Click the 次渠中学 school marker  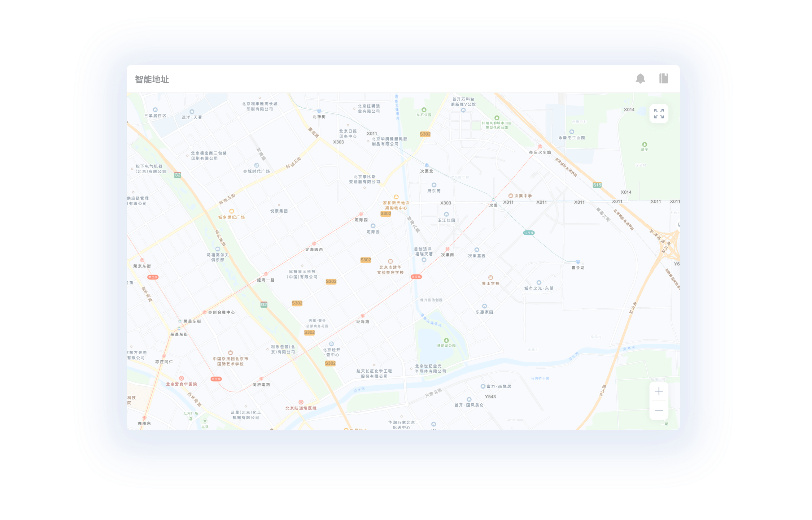(511, 196)
